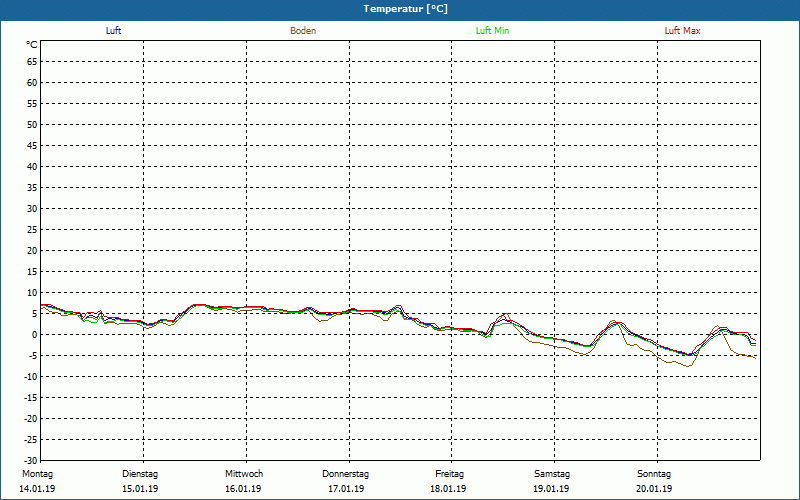Click the 10 y-axis value
This screenshot has height=500, width=800.
(x=32, y=293)
